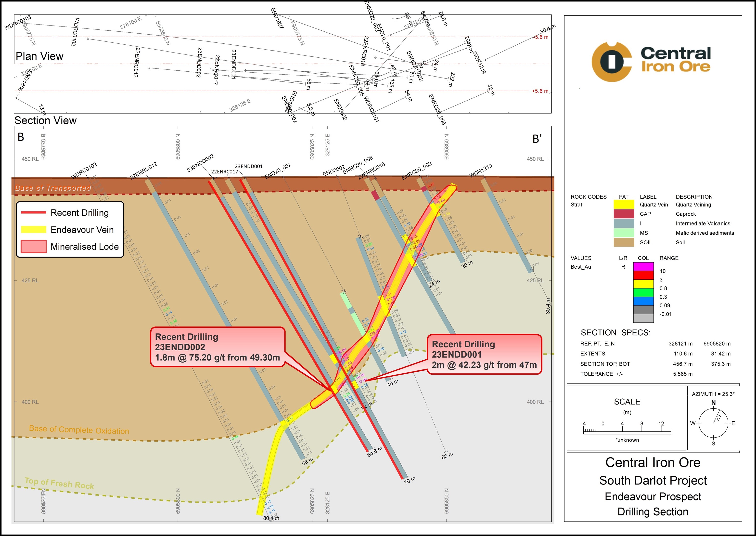Click the 'Endeavour Prospect' title line
Image resolution: width=756 pixels, height=536 pixels.
tap(653, 497)
